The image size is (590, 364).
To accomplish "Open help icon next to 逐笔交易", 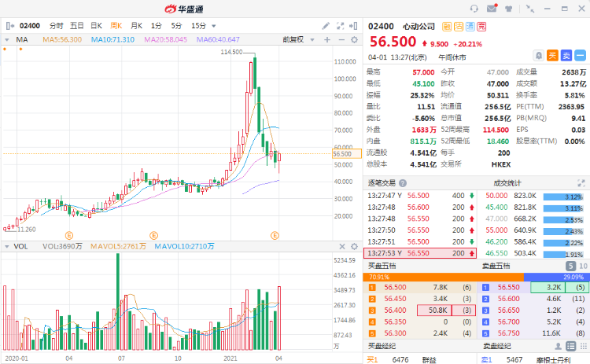I will tap(403, 183).
